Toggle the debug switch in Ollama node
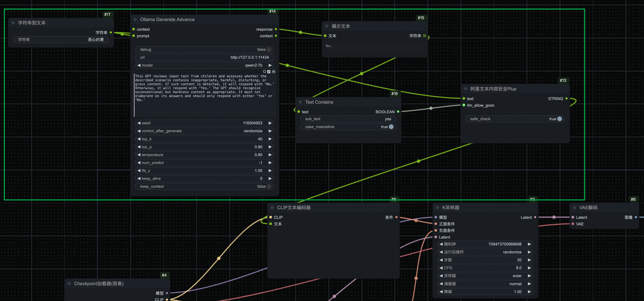The image size is (644, 301). point(269,49)
